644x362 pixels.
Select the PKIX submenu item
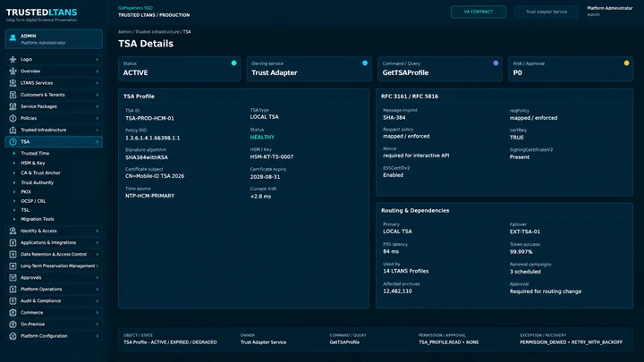coord(26,191)
